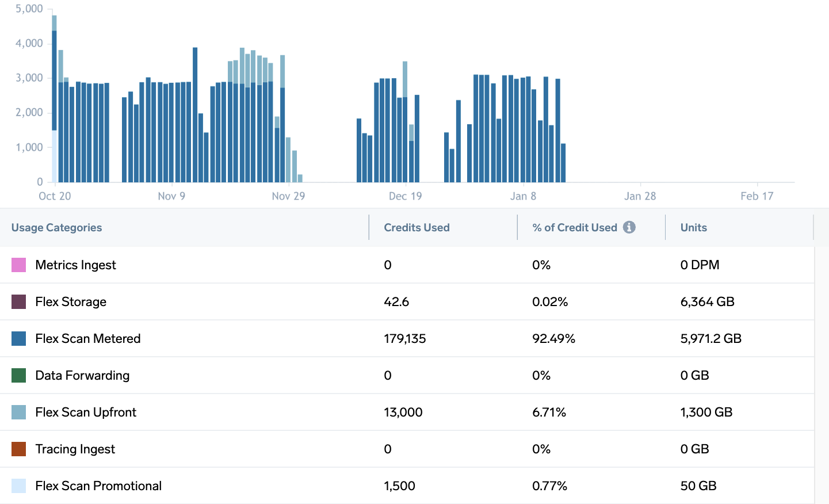829x504 pixels.
Task: Click the Flex Scan Metered blue swatch
Action: pos(19,339)
